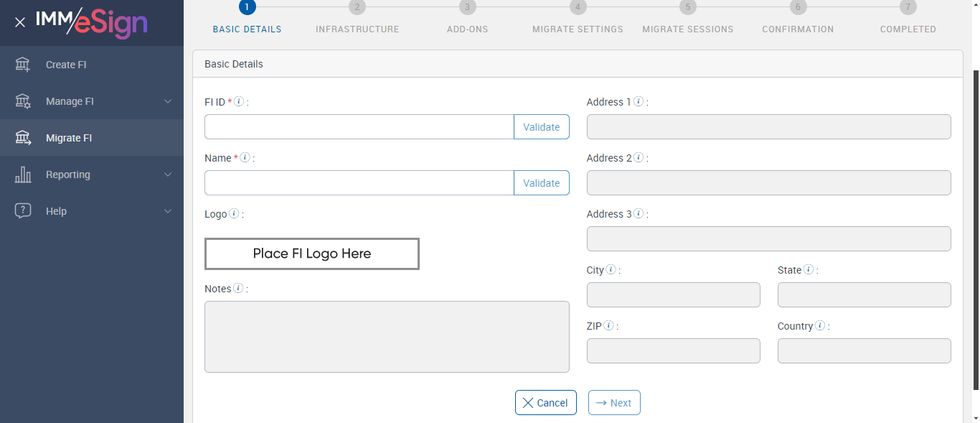This screenshot has height=423, width=980.
Task: Click the info icon next to Logo
Action: pos(234,214)
